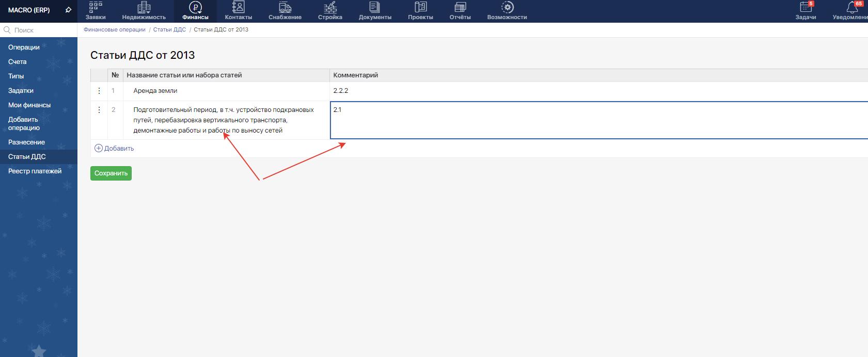Open the Стройка module icon
This screenshot has width=868, height=357.
click(x=330, y=7)
